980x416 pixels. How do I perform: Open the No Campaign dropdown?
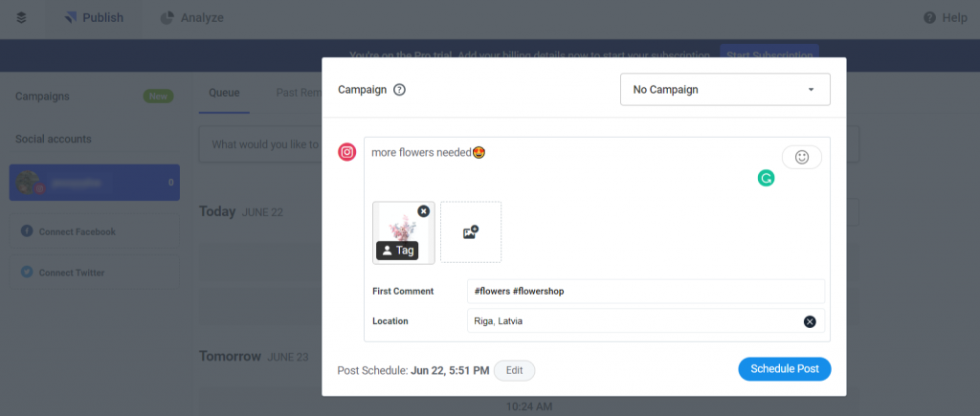[725, 89]
